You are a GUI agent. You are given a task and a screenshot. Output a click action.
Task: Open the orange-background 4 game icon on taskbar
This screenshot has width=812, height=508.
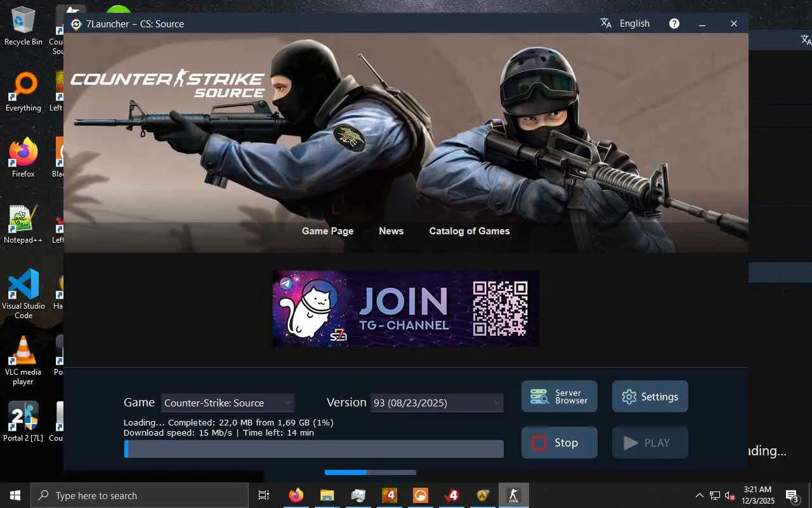pos(390,495)
